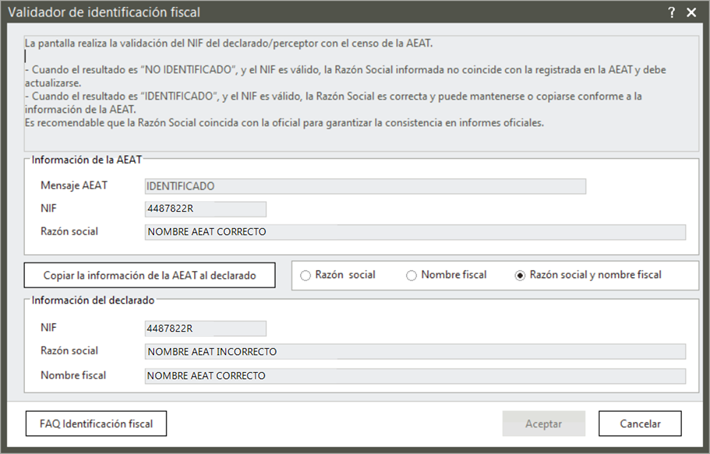Click the Mensaje AEAT field showing IDENTIFICADO

365,186
